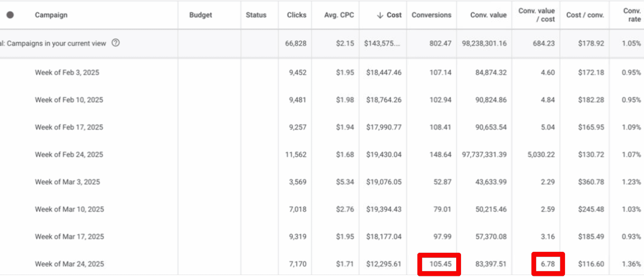Click the sort arrow on Cost column

coord(380,15)
